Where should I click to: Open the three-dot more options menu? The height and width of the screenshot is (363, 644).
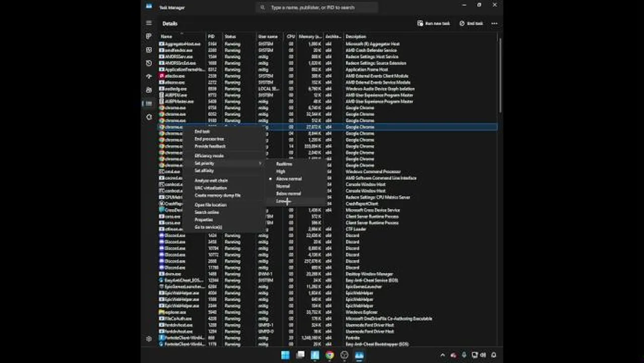[x=494, y=23]
